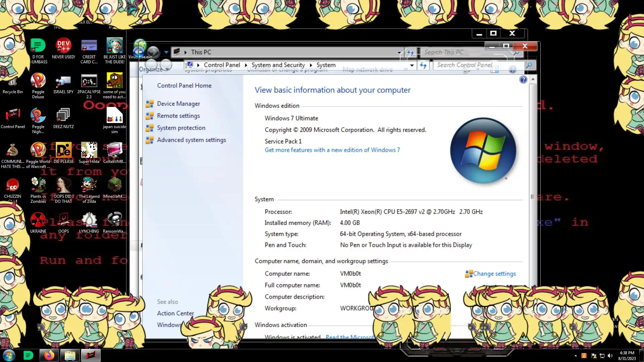Open the File Explorer taskbar icon
This screenshot has width=644, height=362.
70,355
